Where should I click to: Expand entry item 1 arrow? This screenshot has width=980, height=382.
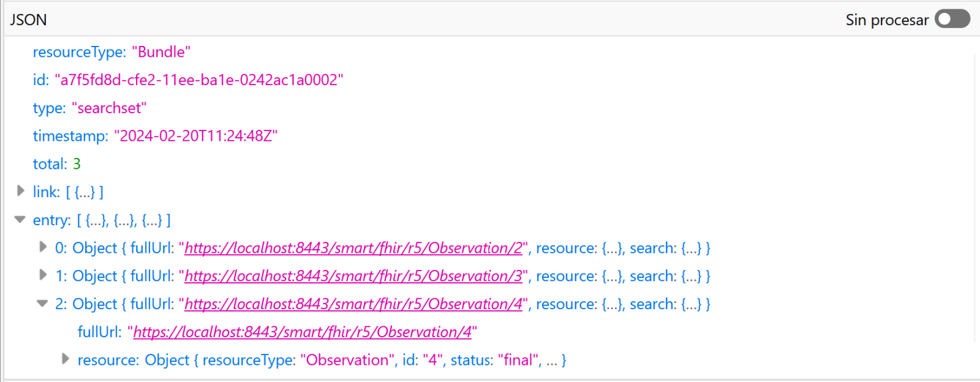click(42, 275)
